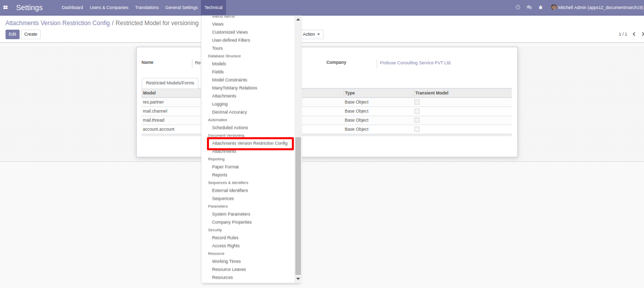Click Technical menu scrollbar thumb
644x288 pixels.
click(x=298, y=205)
